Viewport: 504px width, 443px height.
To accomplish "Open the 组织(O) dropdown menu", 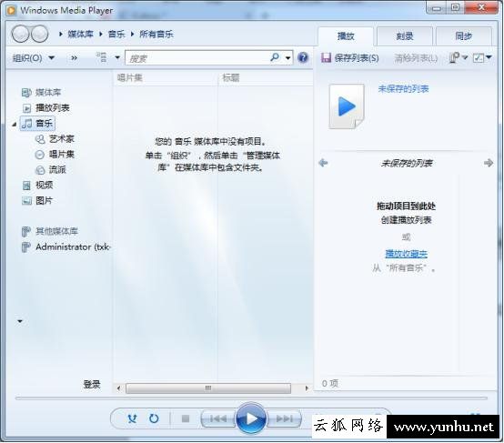I will coord(33,58).
